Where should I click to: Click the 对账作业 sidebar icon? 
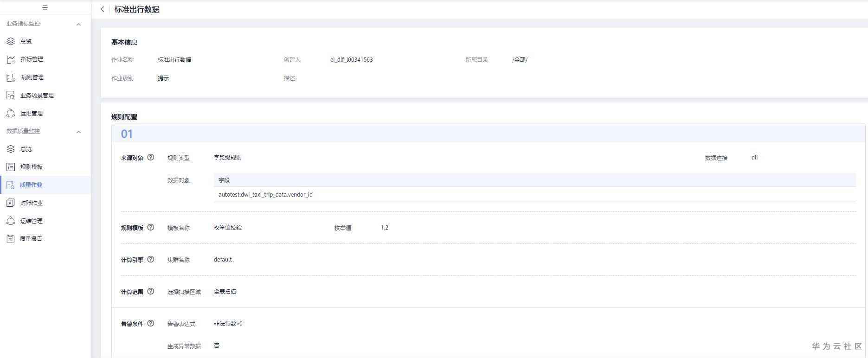(11, 203)
